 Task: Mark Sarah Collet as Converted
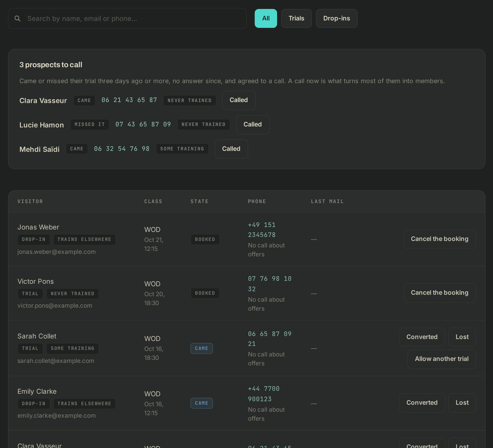(x=422, y=337)
